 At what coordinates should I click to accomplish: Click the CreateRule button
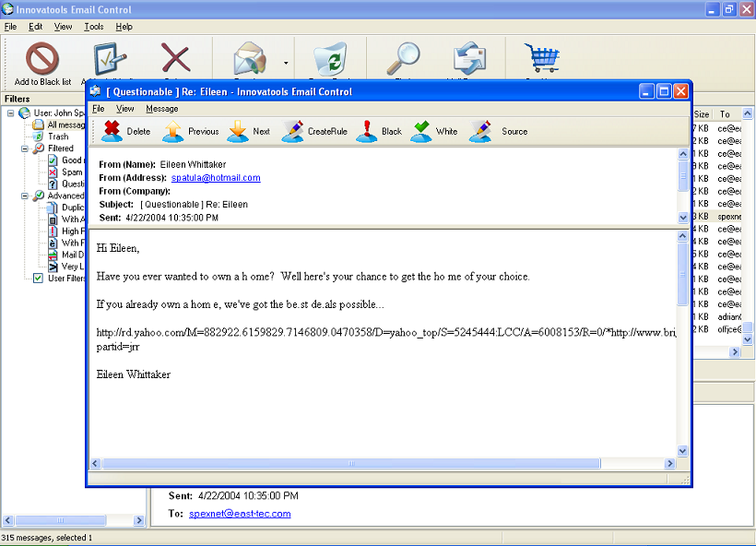click(x=314, y=131)
